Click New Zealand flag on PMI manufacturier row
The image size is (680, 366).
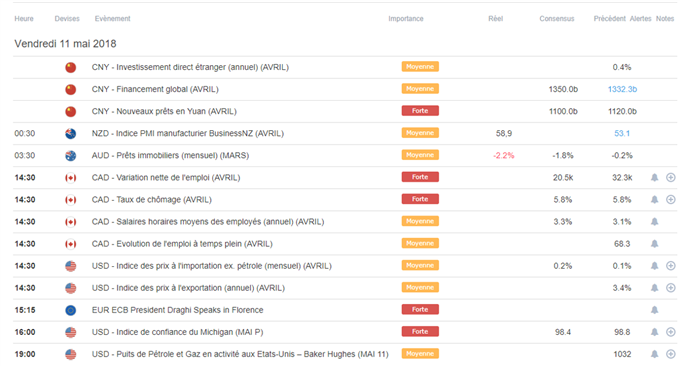point(71,134)
